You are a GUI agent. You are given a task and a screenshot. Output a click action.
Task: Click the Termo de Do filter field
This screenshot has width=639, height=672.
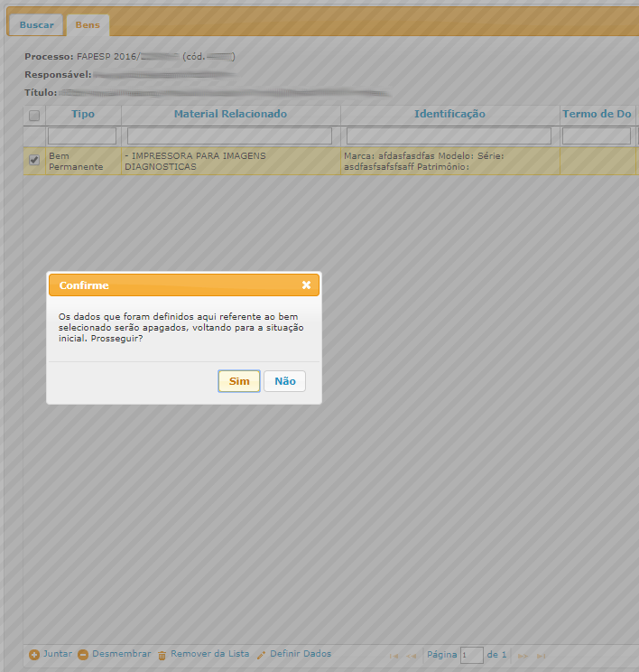(x=597, y=135)
